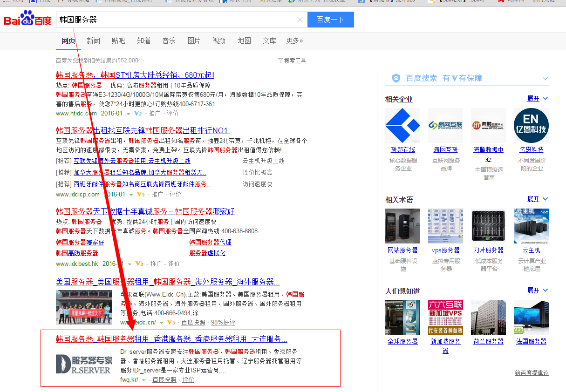Click the 联邦在线 company logo thumbnail
The width and height of the screenshot is (566, 392).
[x=402, y=125]
